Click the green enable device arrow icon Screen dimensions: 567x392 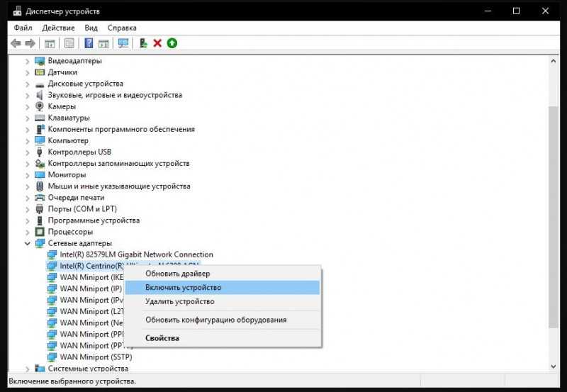[x=172, y=43]
